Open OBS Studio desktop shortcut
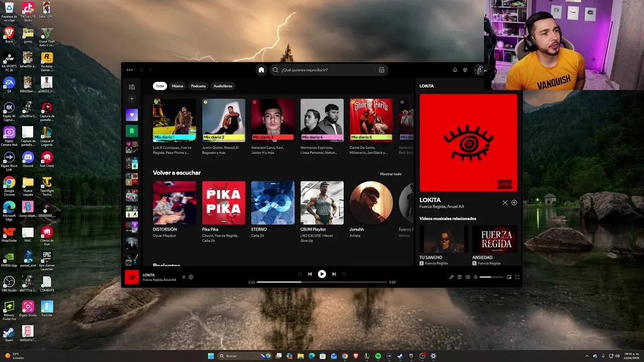This screenshot has height=362, width=644. click(9, 284)
